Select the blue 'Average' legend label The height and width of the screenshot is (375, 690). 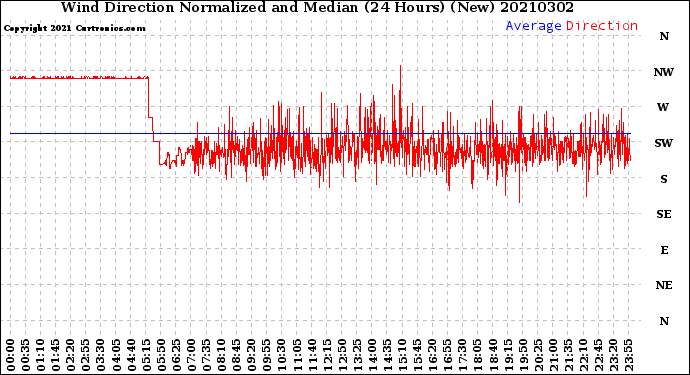533,26
